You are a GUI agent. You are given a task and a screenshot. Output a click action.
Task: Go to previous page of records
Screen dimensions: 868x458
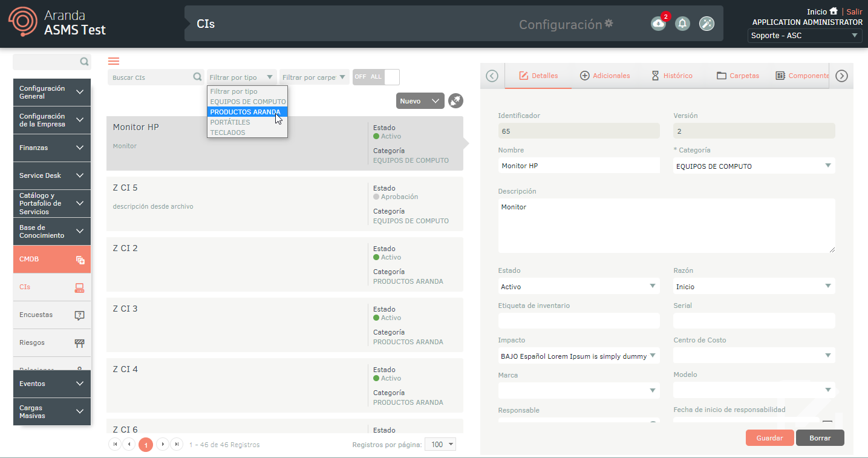pyautogui.click(x=129, y=444)
